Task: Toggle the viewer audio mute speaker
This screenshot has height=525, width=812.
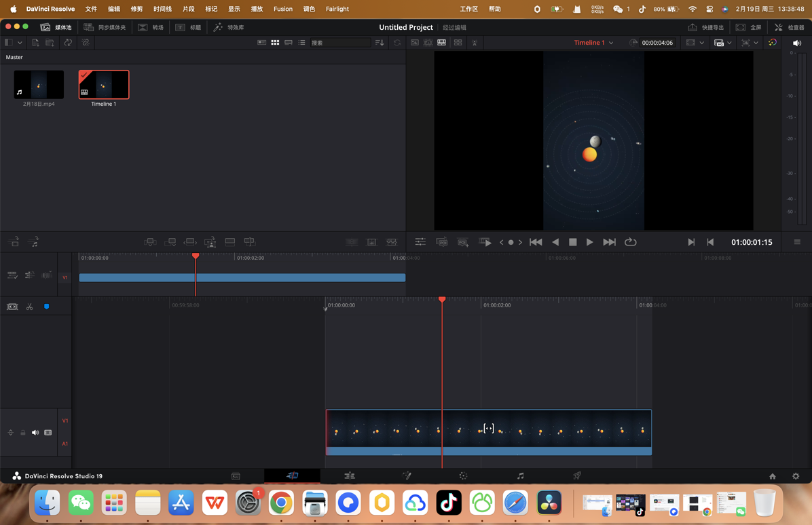Action: pos(797,43)
